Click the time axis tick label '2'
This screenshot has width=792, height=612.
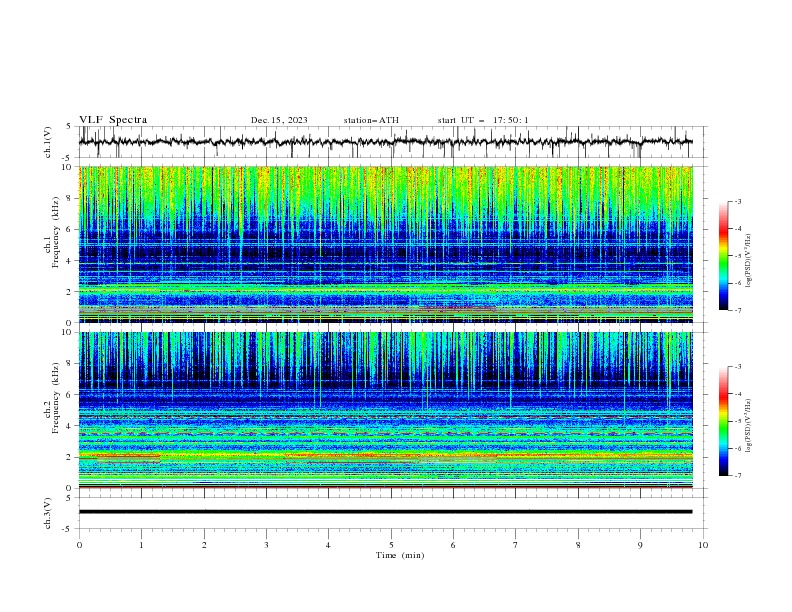pyautogui.click(x=204, y=545)
